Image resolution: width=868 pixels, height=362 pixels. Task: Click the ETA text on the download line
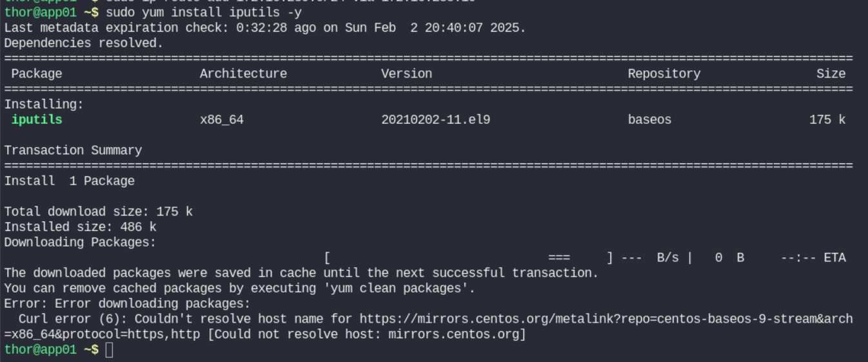point(834,258)
